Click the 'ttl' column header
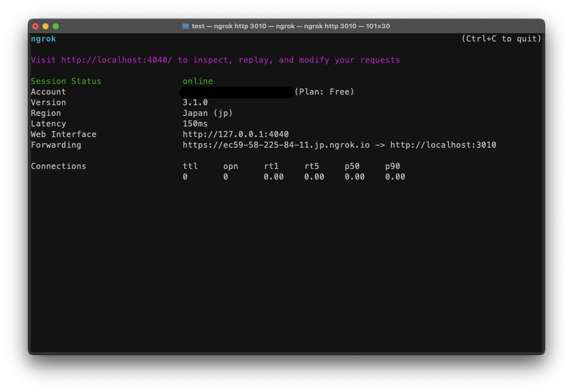 tap(190, 166)
